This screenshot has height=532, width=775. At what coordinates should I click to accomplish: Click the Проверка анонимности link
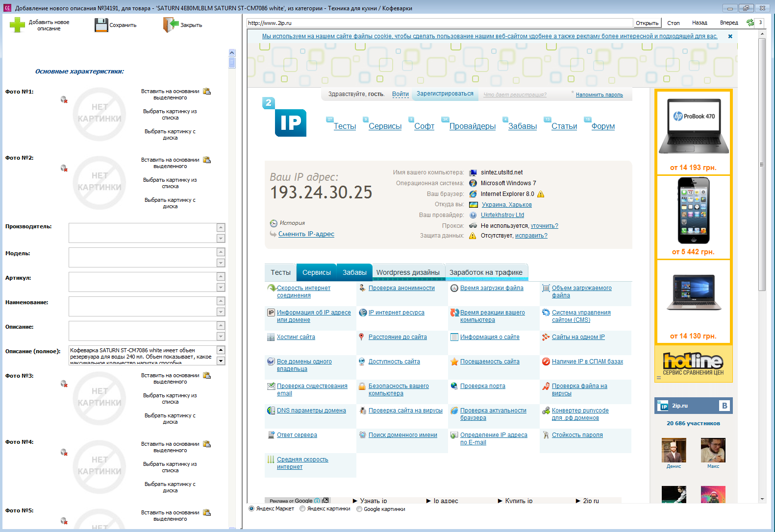[401, 288]
